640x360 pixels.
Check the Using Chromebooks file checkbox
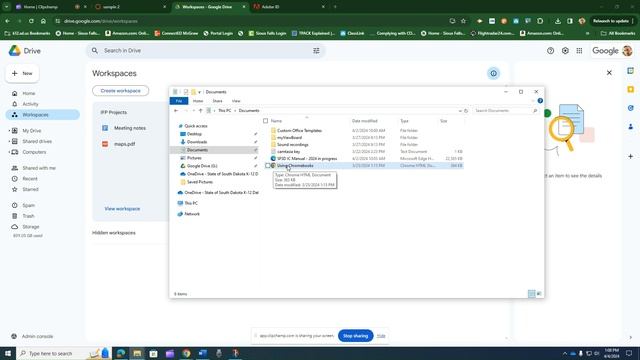267,166
